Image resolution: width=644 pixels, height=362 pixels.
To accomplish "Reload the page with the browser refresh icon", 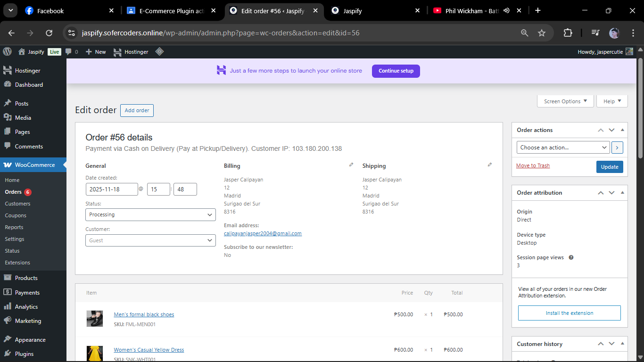I will click(49, 33).
